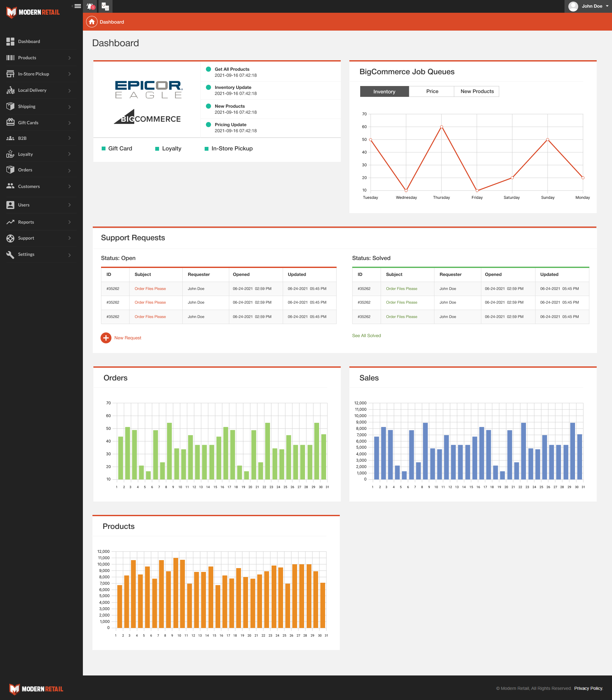This screenshot has height=700, width=612.
Task: Select the Inventory tab in Job Queues
Action: (x=383, y=91)
